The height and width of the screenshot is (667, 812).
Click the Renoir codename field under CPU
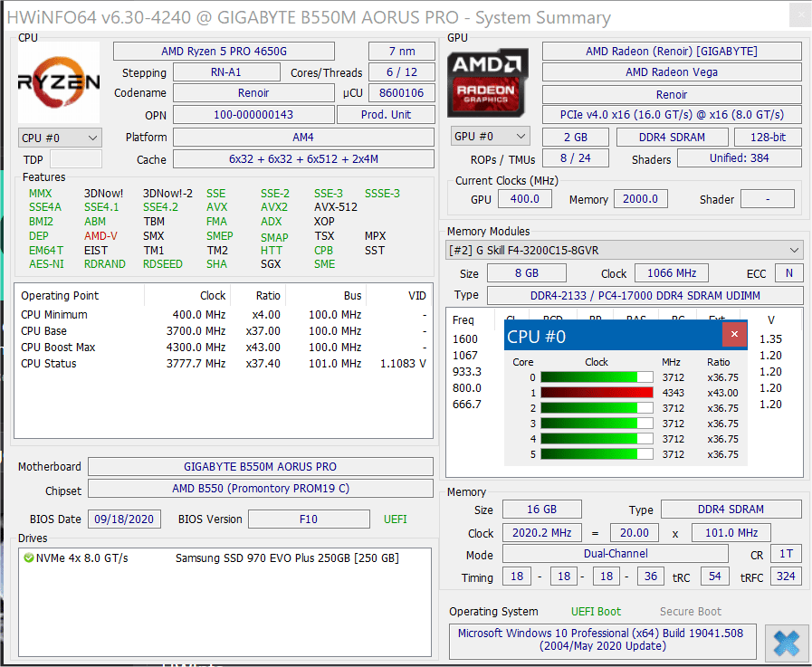(x=253, y=92)
